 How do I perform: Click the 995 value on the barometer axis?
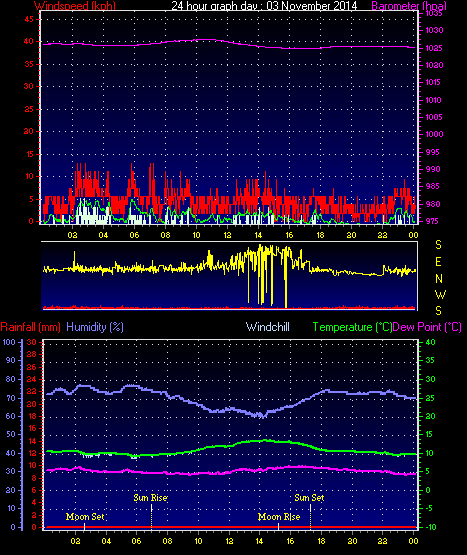(x=433, y=152)
